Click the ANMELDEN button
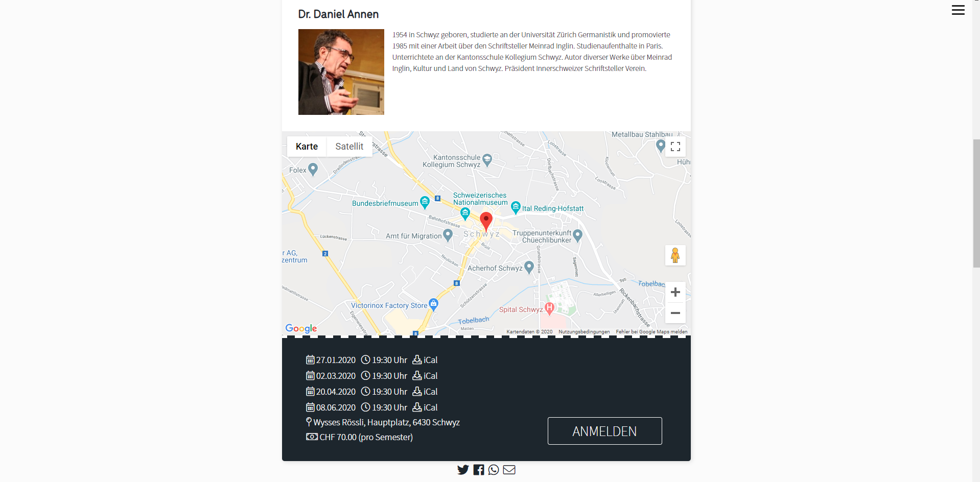 pyautogui.click(x=604, y=431)
